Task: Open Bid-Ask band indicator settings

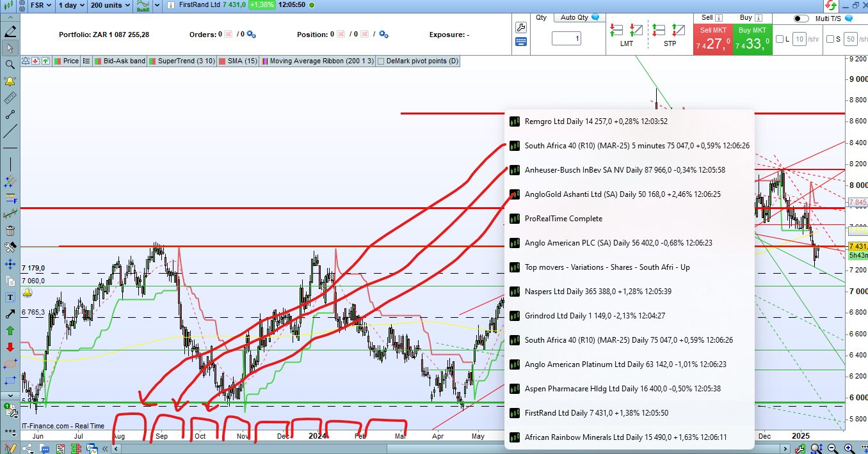Action: [120, 61]
